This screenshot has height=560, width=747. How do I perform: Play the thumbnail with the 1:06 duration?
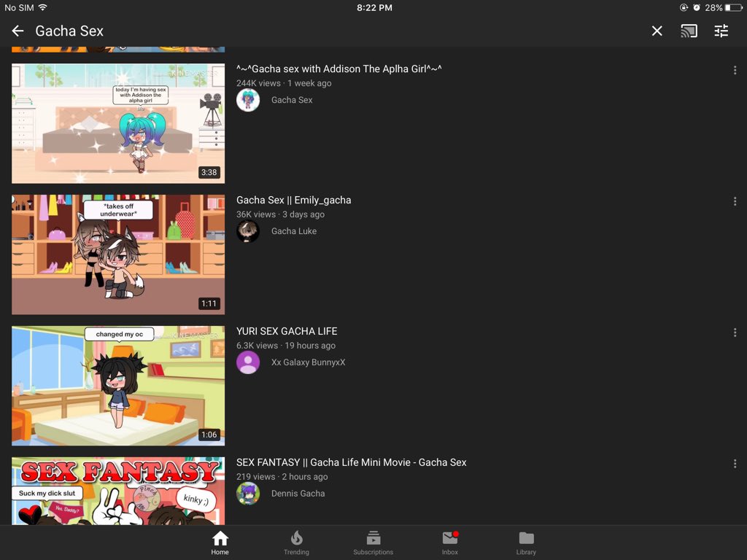click(x=118, y=386)
